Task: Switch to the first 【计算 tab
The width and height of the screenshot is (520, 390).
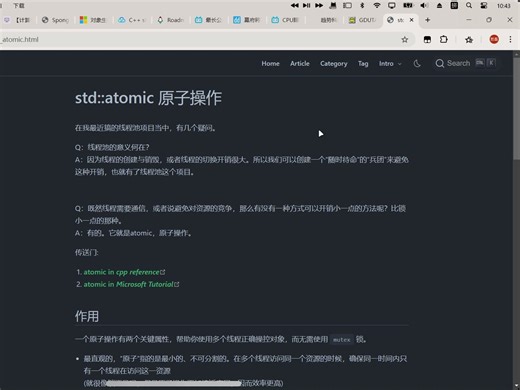Action: 17,20
